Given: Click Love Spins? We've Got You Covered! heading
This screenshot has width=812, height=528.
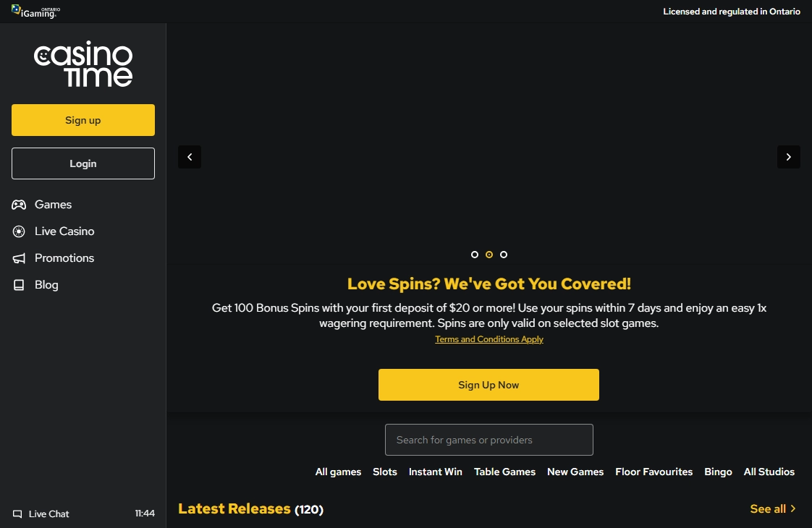Looking at the screenshot, I should click(489, 284).
